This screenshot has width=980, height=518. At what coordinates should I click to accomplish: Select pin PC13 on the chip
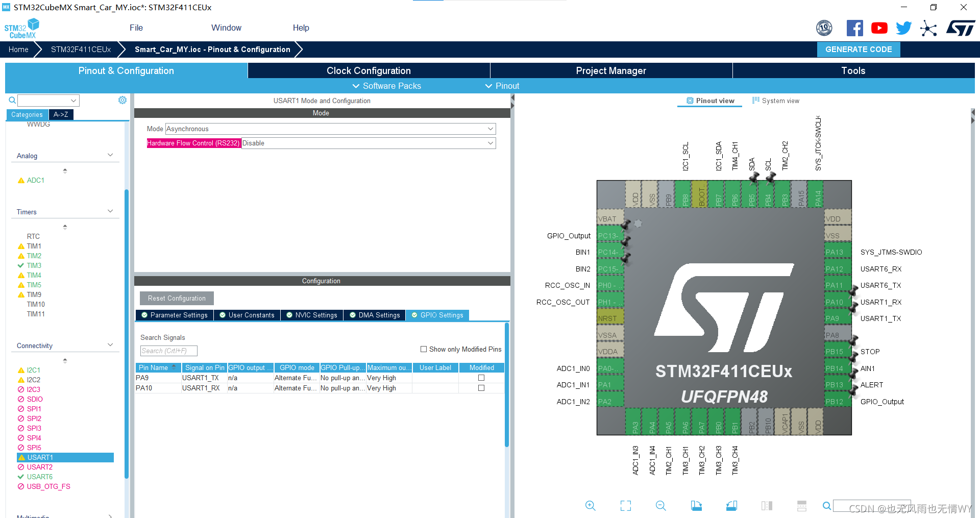pyautogui.click(x=610, y=236)
